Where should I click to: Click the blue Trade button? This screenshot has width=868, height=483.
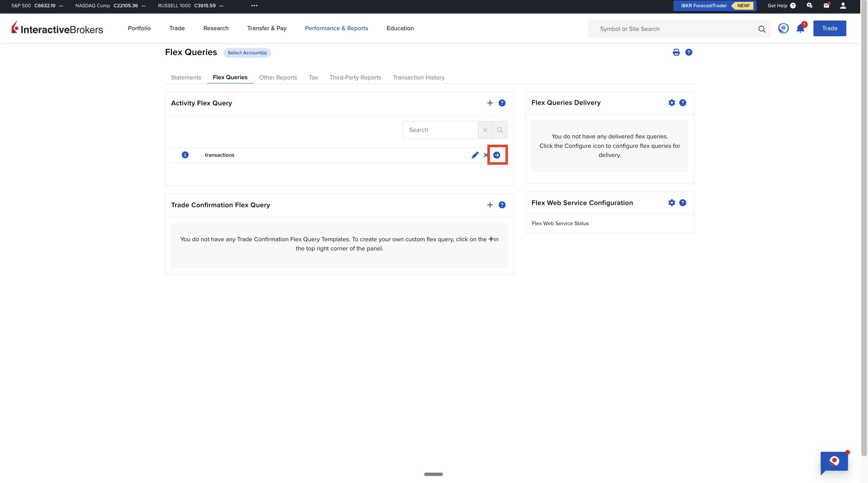coord(829,28)
